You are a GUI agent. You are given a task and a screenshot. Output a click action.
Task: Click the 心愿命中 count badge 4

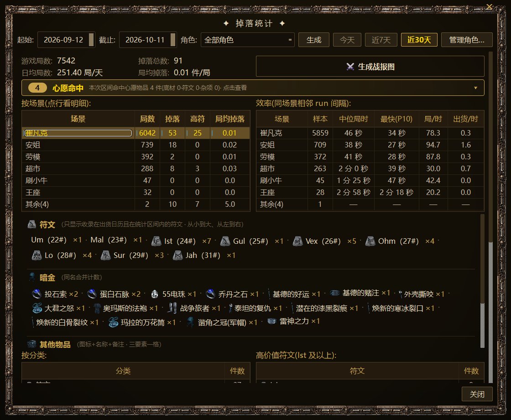pos(37,88)
